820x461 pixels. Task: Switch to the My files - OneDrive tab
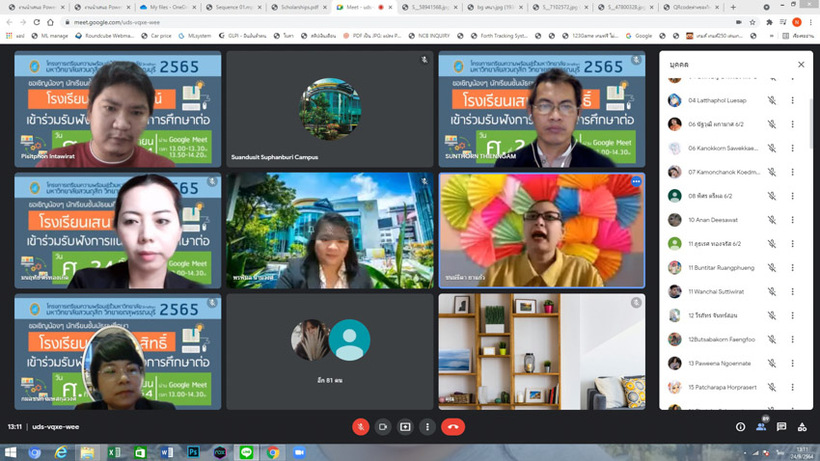(x=164, y=7)
